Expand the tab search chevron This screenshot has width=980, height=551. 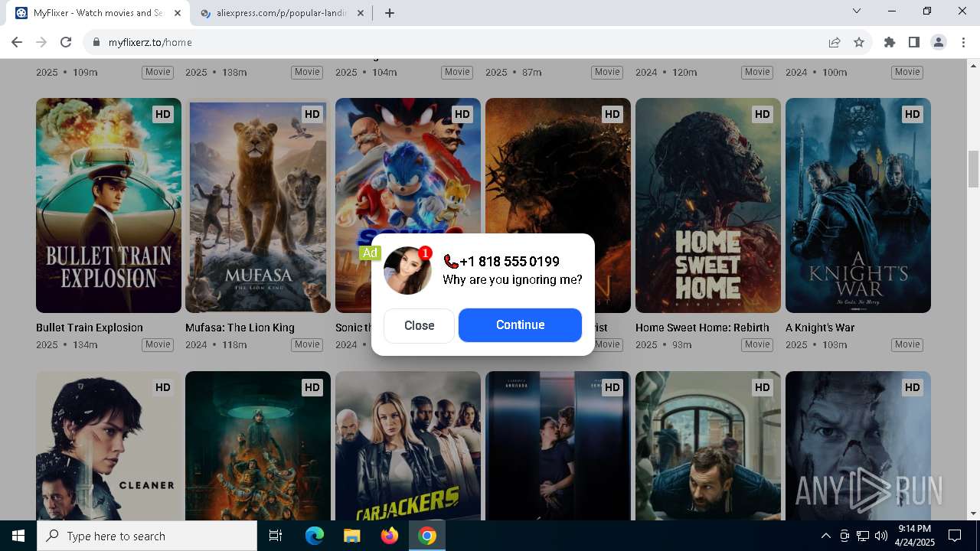(857, 11)
